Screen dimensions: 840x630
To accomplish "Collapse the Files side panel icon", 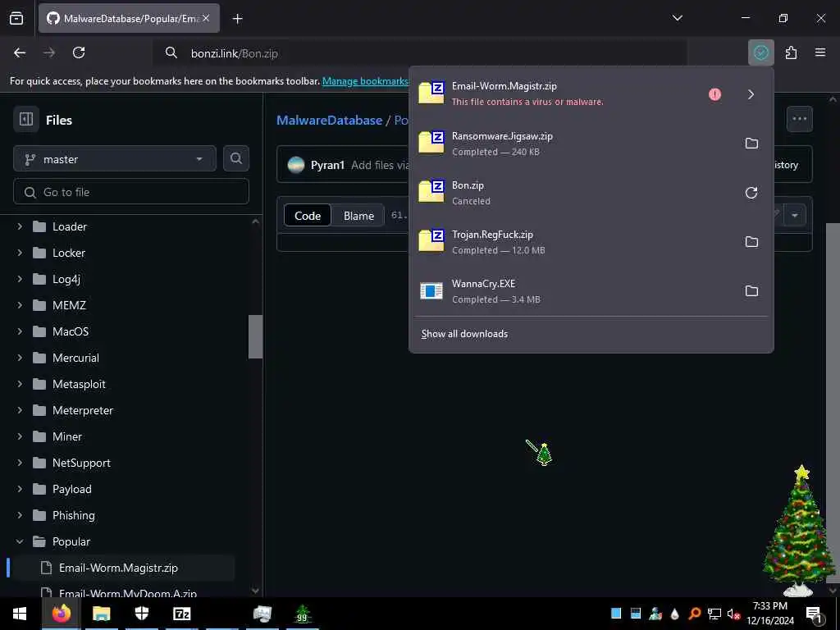I will pos(25,119).
